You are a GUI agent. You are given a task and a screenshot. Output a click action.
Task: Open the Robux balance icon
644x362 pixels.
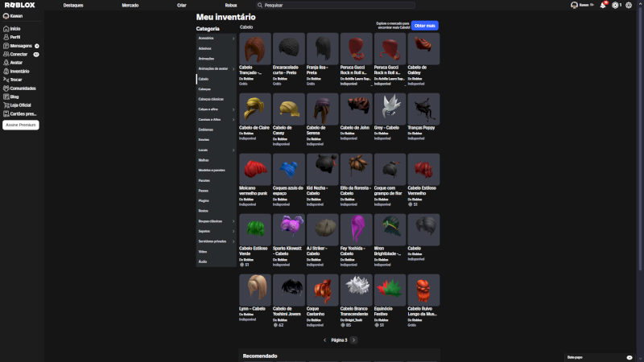pyautogui.click(x=616, y=5)
